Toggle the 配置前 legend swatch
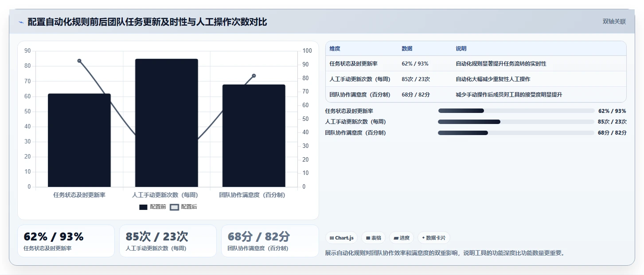The width and height of the screenshot is (644, 275). click(x=143, y=207)
